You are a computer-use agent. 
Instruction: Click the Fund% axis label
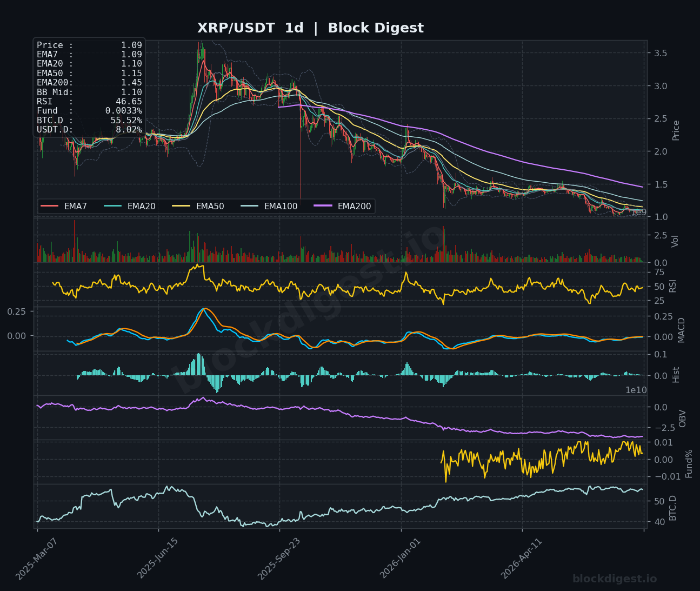click(x=689, y=463)
